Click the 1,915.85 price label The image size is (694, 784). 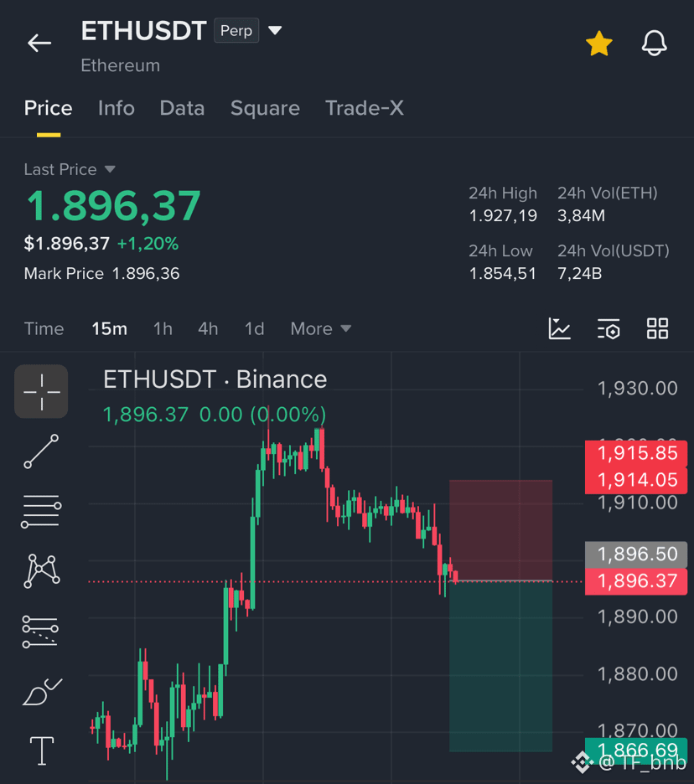coord(636,453)
